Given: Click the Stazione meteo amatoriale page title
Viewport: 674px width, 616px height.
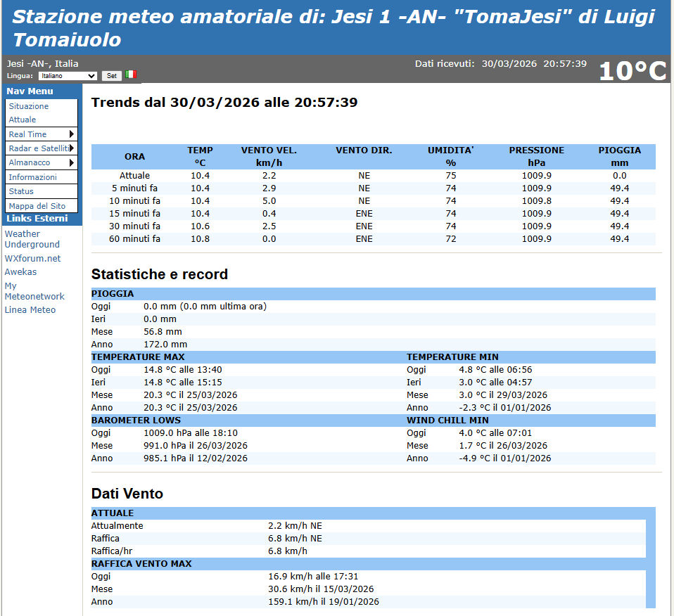Looking at the screenshot, I should (x=333, y=27).
